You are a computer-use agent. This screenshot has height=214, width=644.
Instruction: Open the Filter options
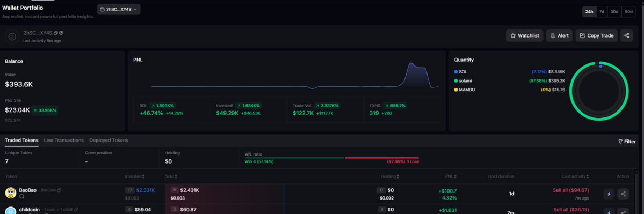click(627, 142)
